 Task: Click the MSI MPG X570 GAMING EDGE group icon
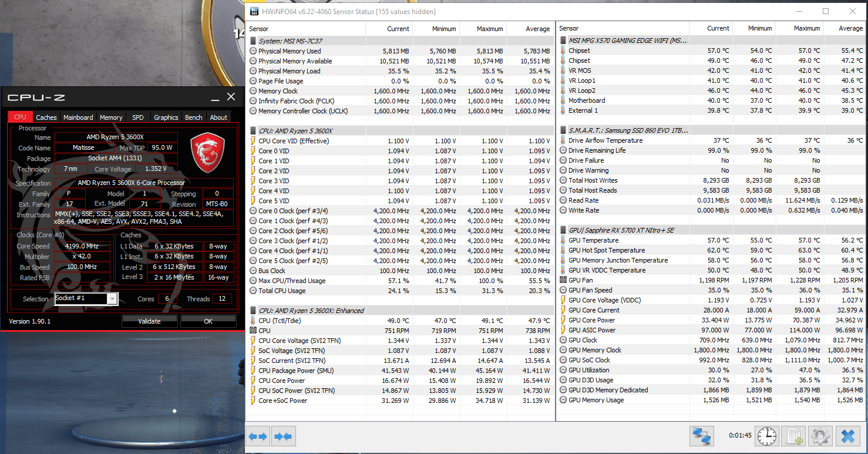click(x=563, y=41)
